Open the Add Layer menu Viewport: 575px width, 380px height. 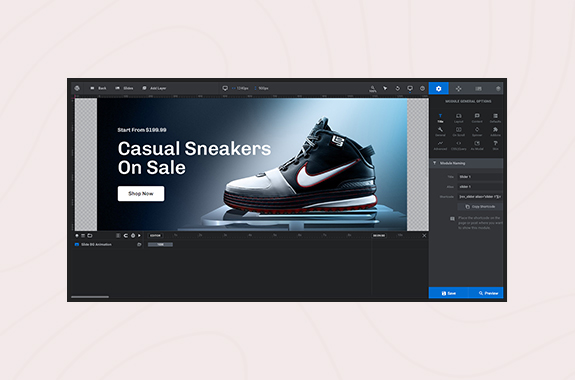[154, 88]
